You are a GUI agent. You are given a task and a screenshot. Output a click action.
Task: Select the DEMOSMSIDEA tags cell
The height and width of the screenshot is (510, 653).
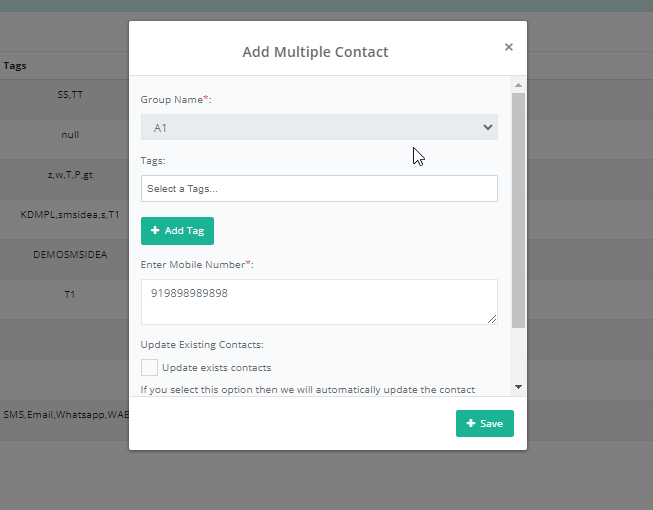[70, 255]
